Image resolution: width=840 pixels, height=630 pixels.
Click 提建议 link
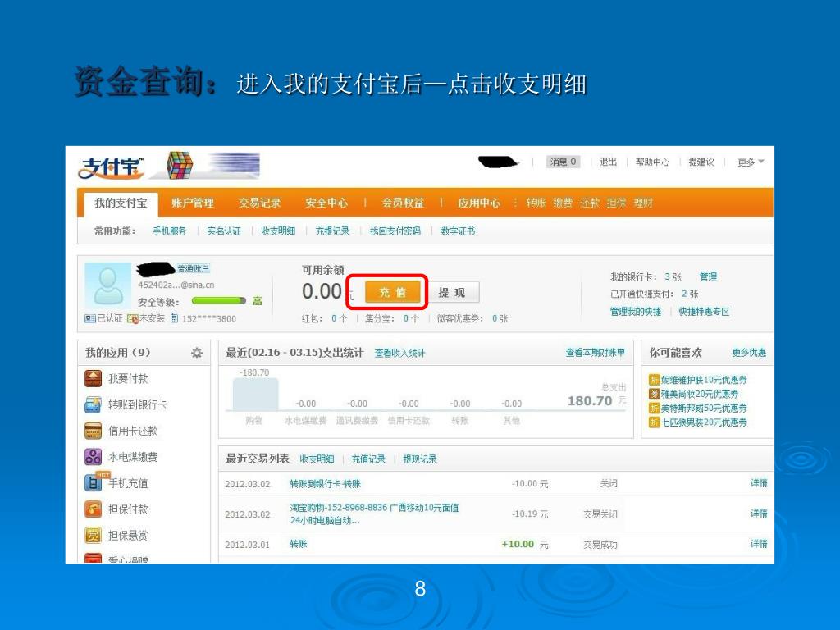point(701,162)
